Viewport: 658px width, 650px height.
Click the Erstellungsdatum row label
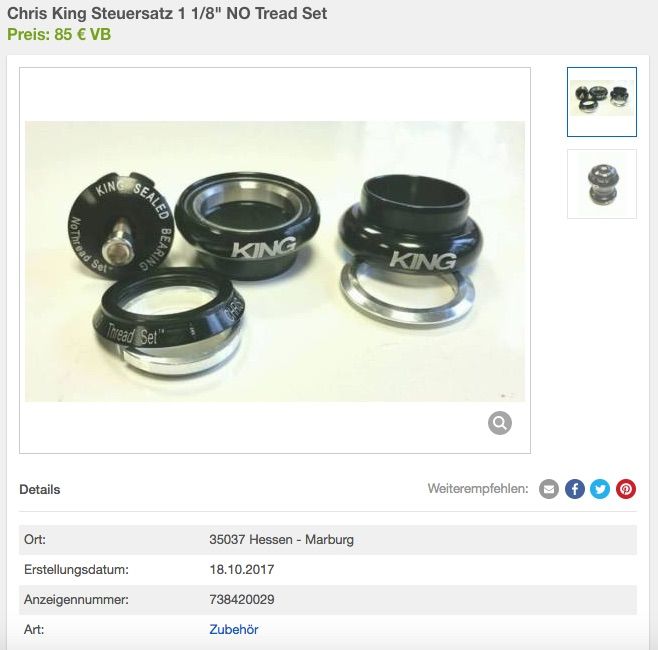(76, 569)
